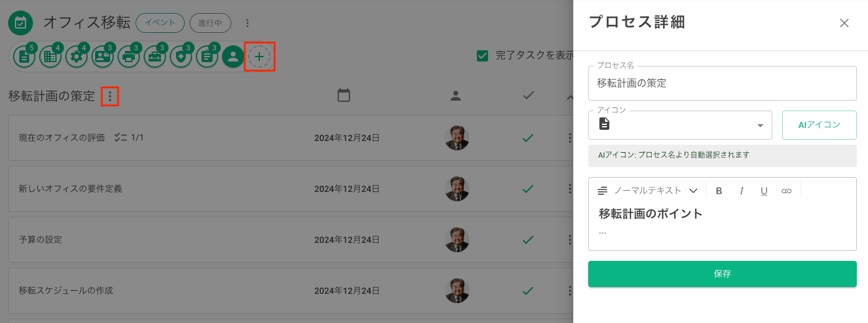Image resolution: width=868 pixels, height=323 pixels.
Task: Toggle underline formatting in editor
Action: (764, 191)
